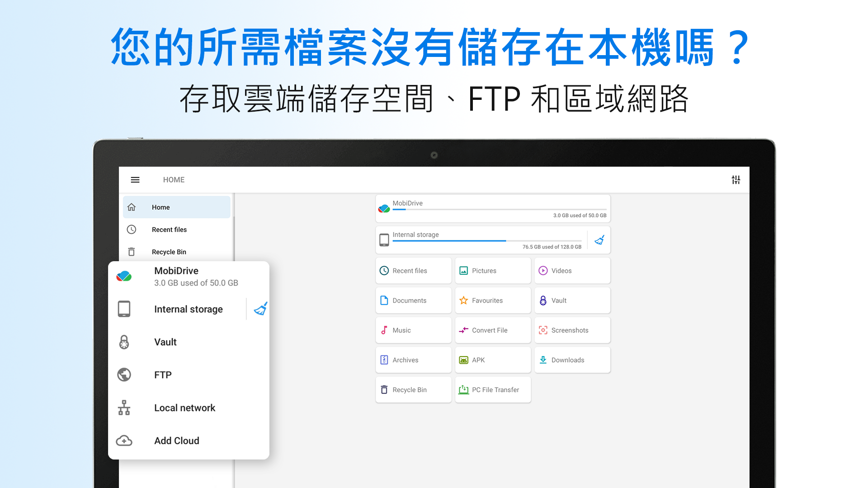Open the Screenshots category tile
Screen dimensions: 868x488
pos(572,330)
